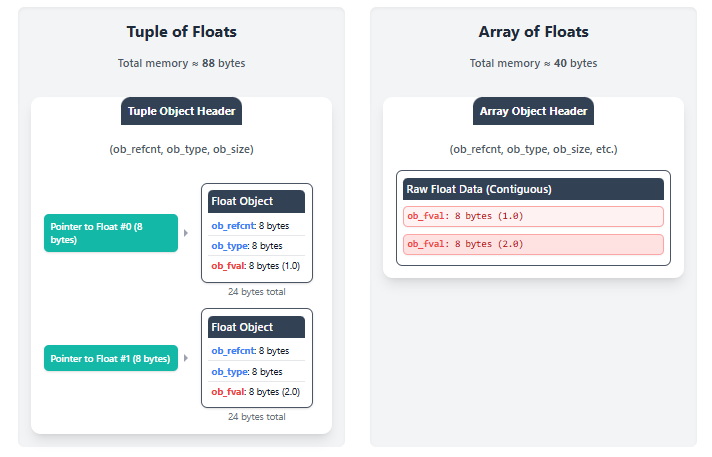Select the Array Object Header label
The height and width of the screenshot is (457, 712).
click(533, 111)
